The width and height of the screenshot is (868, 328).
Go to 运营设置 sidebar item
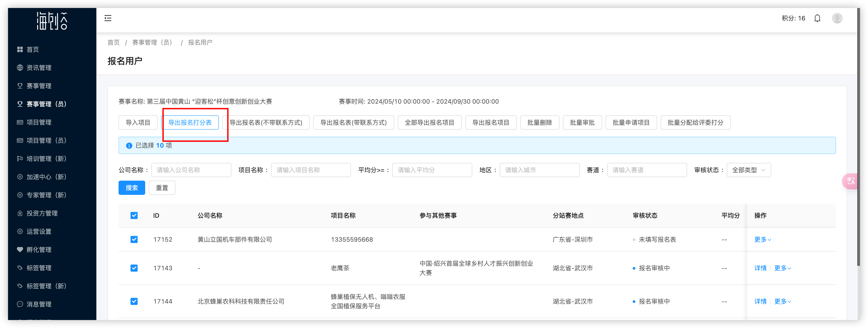tap(39, 231)
